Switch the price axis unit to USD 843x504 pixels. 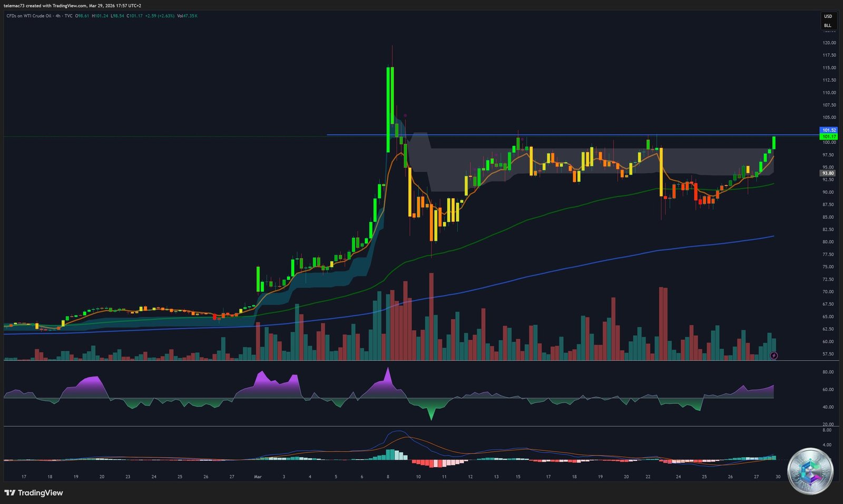point(827,17)
